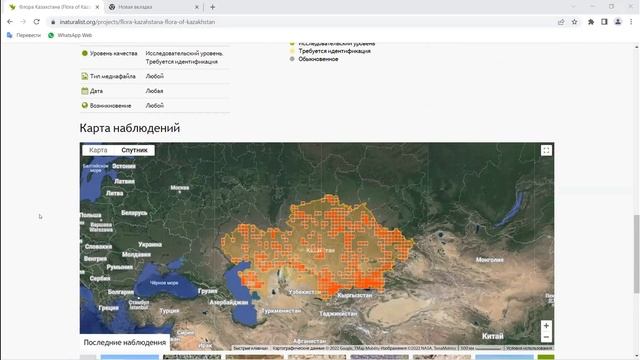Viewport: 640px width, 360px height.
Task: Bookmark this page with the star icon
Action: point(574,22)
